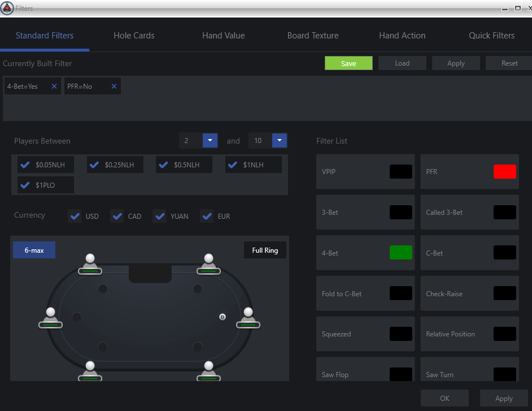The width and height of the screenshot is (532, 411).
Task: Save the currently built filter
Action: click(348, 63)
